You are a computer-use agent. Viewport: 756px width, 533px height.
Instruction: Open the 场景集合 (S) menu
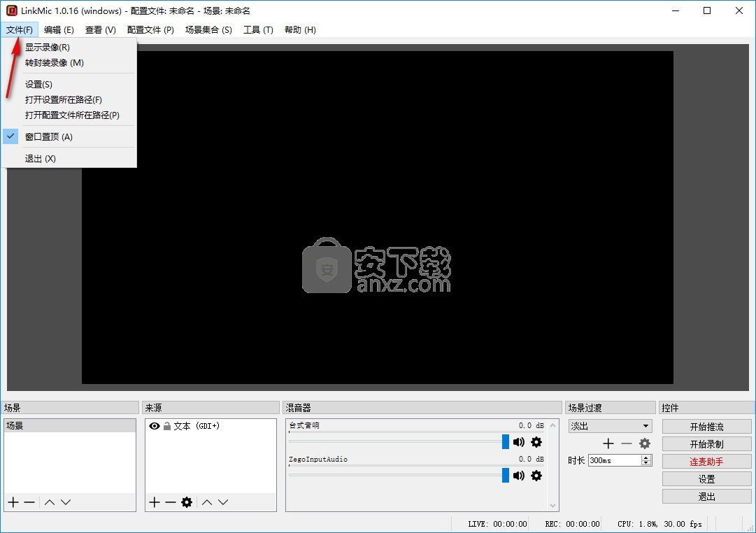208,30
